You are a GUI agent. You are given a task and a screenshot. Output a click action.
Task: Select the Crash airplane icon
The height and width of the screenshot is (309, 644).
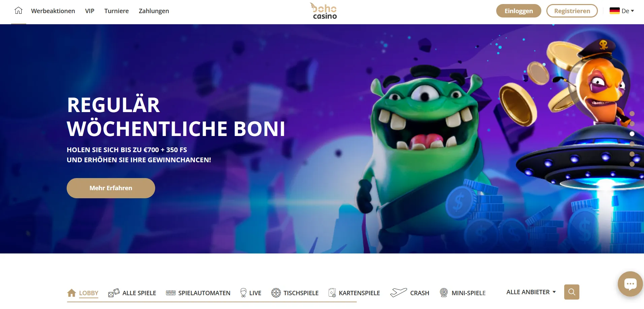(x=399, y=293)
